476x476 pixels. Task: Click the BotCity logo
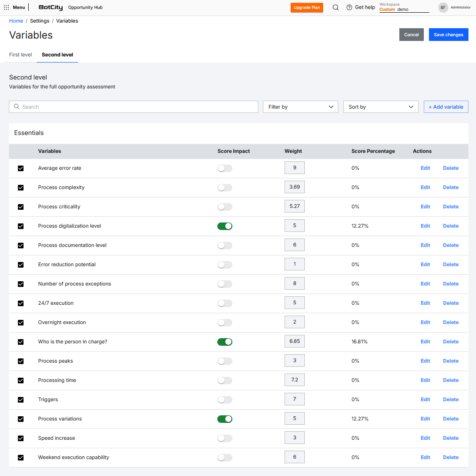tap(50, 8)
